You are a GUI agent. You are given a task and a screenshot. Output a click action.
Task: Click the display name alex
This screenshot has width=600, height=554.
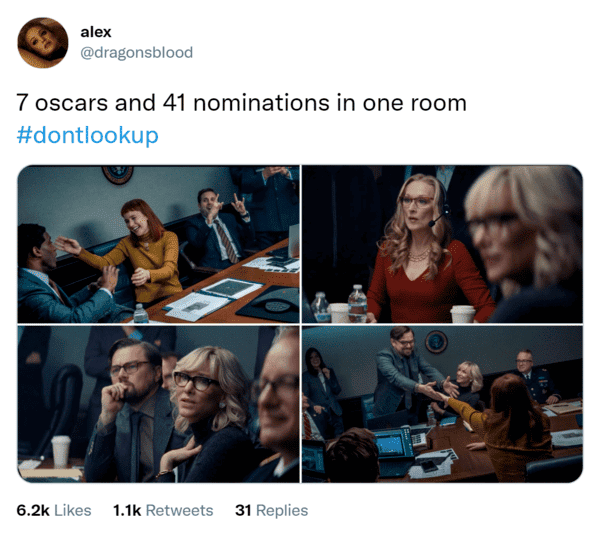pyautogui.click(x=96, y=32)
